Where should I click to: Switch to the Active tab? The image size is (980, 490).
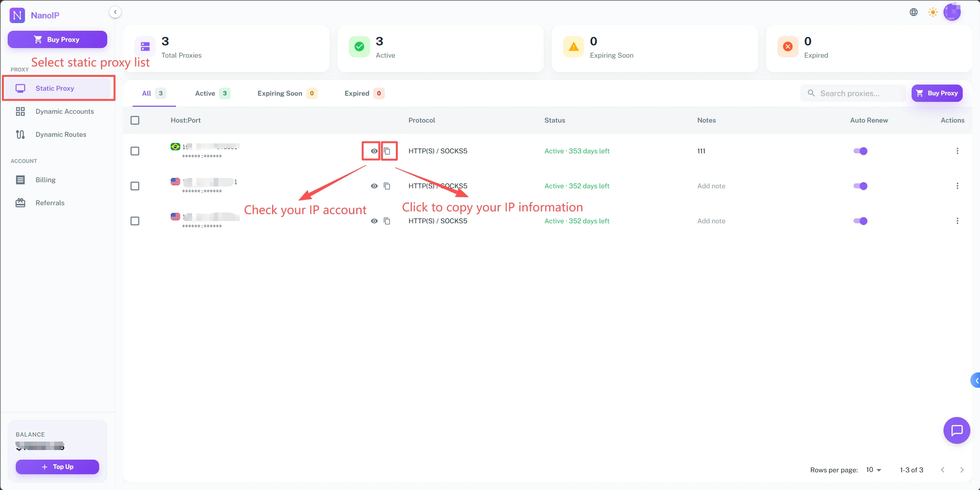pyautogui.click(x=213, y=93)
